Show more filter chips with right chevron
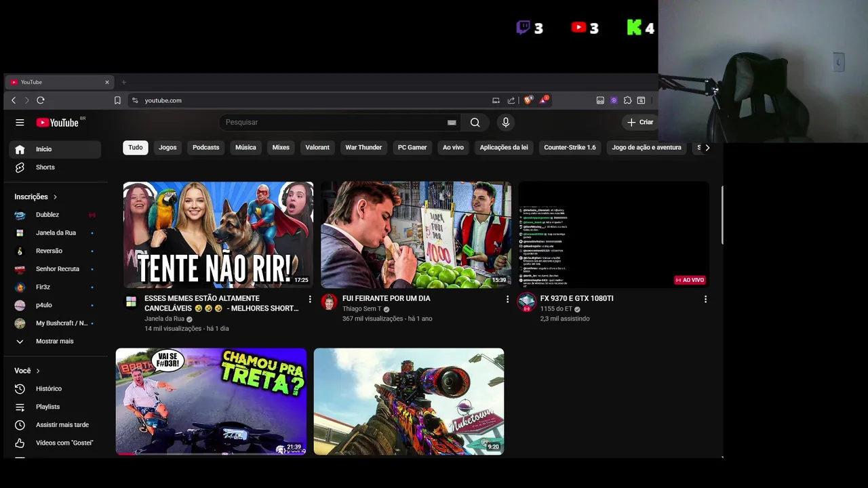Screen dimensions: 868x488 [707, 147]
